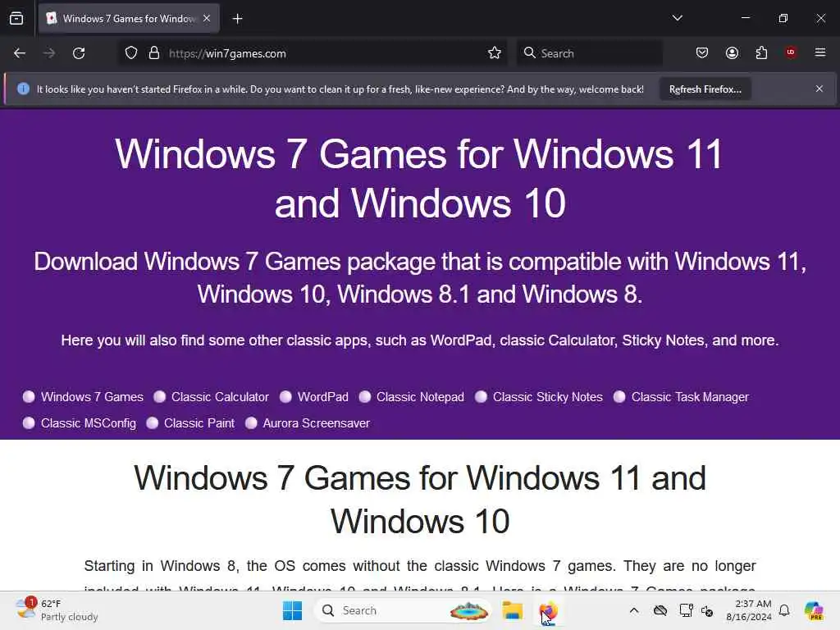Click the taskbar Search box
This screenshot has height=630, width=840.
[x=403, y=610]
